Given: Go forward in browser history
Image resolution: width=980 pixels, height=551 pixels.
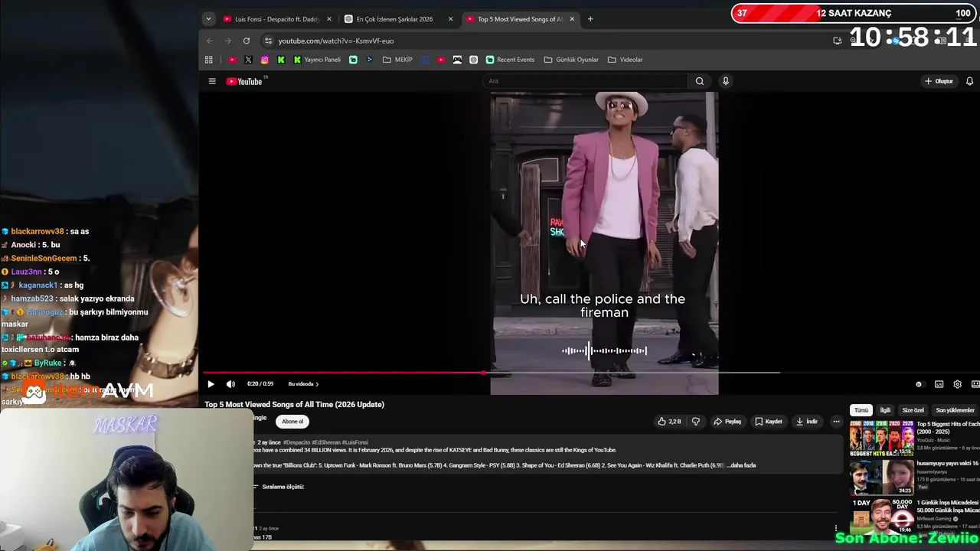Looking at the screenshot, I should click(228, 41).
